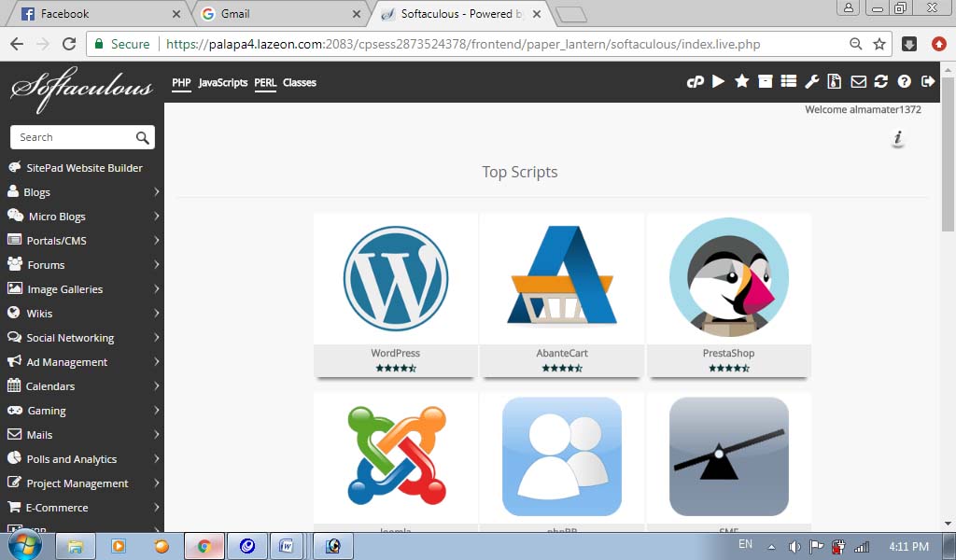This screenshot has height=560, width=956.
Task: Click the logout arrow icon
Action: tap(927, 82)
